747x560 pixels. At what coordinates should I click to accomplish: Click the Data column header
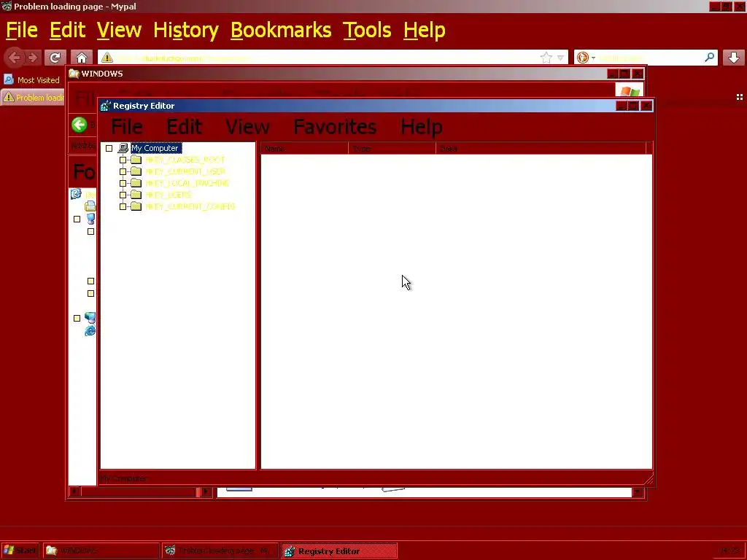[x=541, y=149]
